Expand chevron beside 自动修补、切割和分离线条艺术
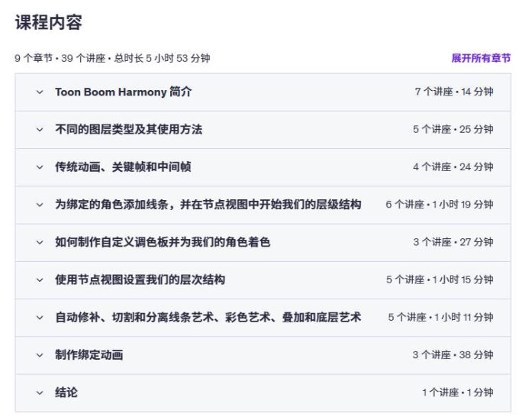The image size is (522, 420). click(40, 317)
